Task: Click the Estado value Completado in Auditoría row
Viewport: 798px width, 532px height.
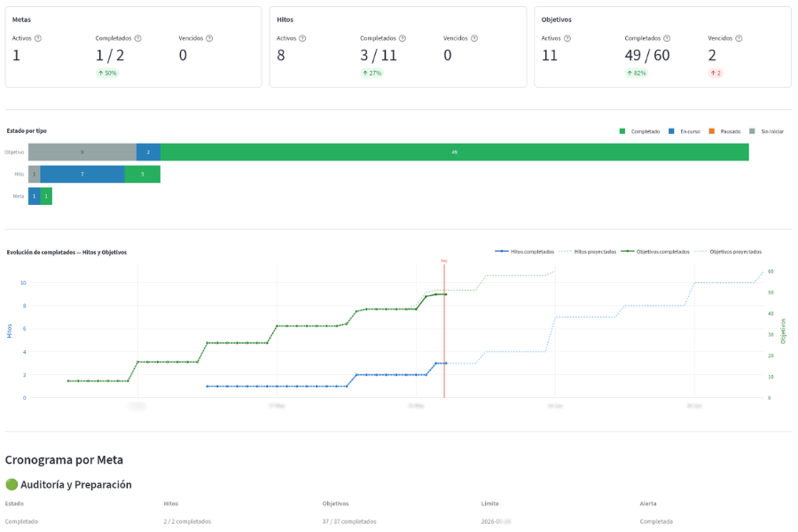Action: 21,521
